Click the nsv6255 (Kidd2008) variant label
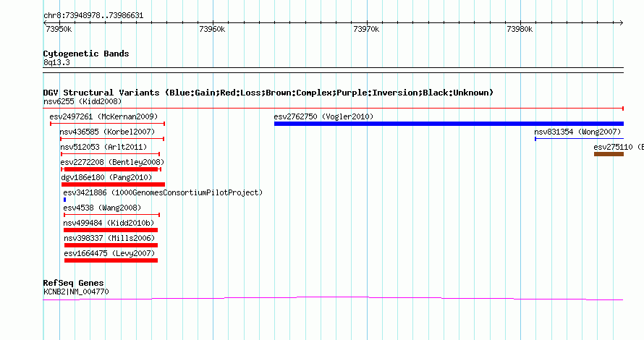The height and width of the screenshot is (340, 644). click(82, 101)
